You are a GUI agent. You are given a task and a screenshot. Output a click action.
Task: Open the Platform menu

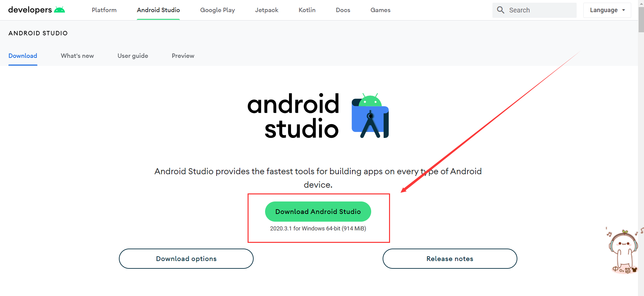104,10
